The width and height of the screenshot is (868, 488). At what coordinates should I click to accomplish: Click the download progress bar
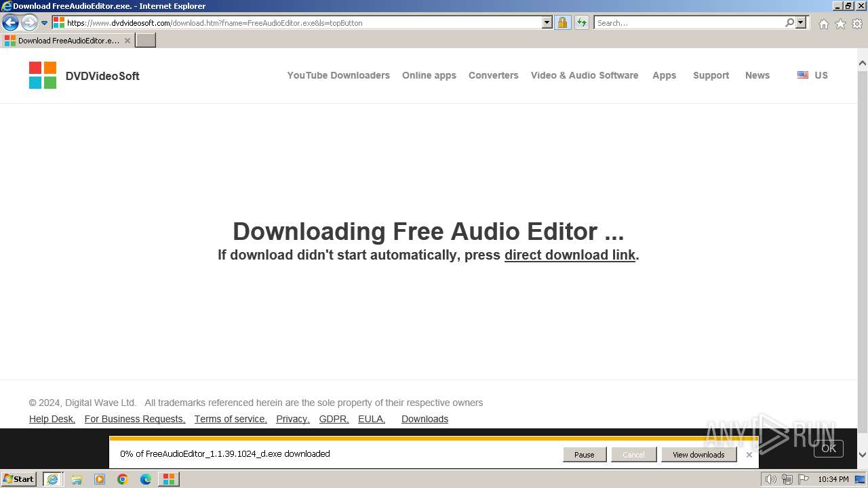(434, 439)
